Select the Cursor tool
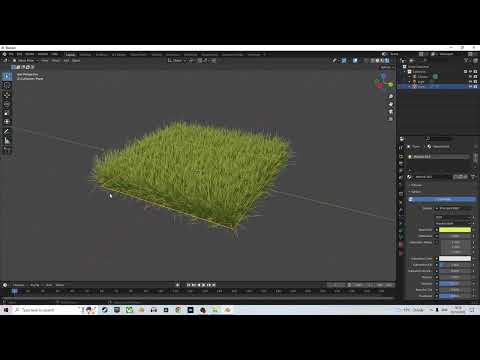Screen dimensions: 480x360 [x=7, y=85]
